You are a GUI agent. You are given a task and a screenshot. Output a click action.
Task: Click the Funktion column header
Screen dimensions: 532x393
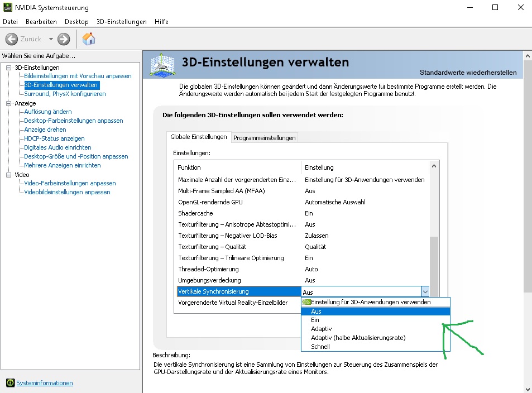tap(238, 167)
